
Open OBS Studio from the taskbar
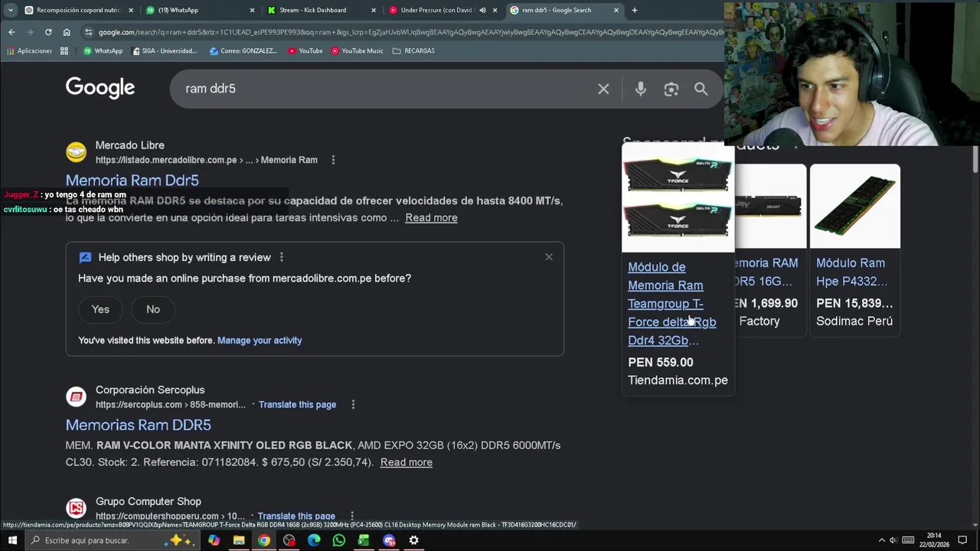tap(289, 540)
